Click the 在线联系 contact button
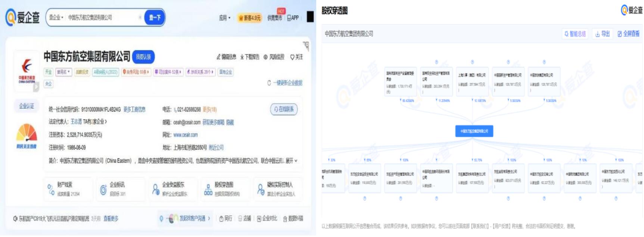The width and height of the screenshot is (644, 237). (284, 109)
